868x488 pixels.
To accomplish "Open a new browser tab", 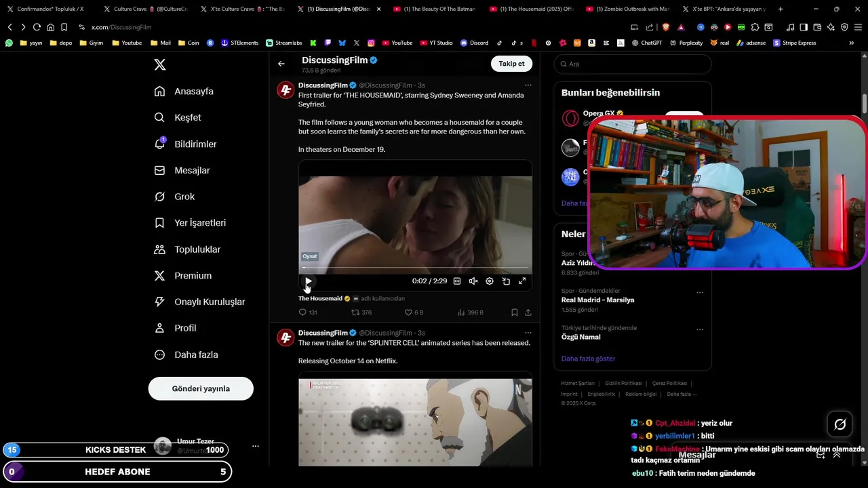I will point(781,9).
